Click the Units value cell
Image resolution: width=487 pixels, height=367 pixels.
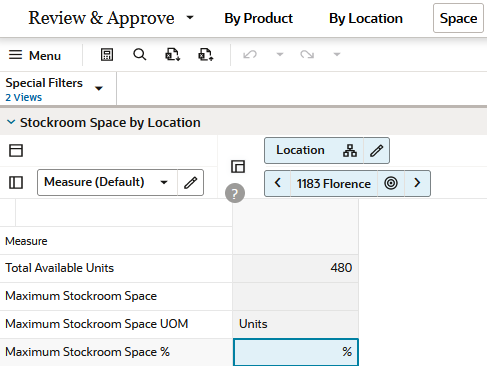(x=296, y=324)
